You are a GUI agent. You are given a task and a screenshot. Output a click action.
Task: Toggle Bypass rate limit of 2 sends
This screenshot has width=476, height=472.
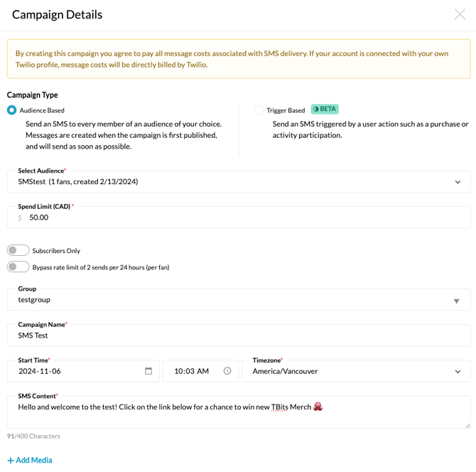tap(18, 267)
